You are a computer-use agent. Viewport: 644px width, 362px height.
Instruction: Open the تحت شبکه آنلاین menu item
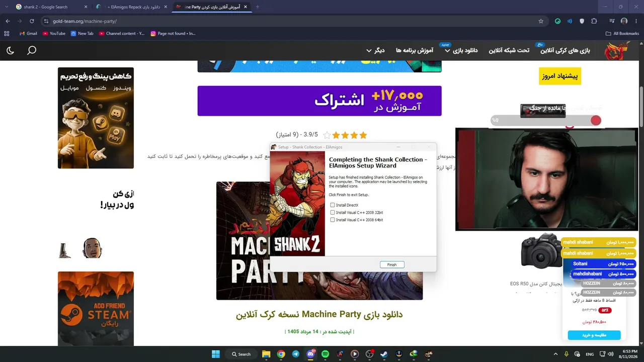(x=509, y=50)
